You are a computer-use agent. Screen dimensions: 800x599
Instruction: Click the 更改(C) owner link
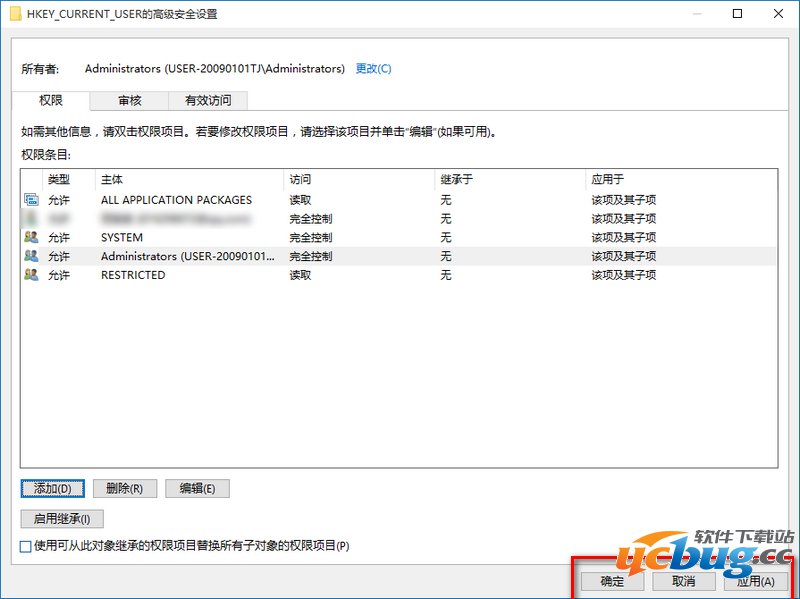[x=373, y=69]
